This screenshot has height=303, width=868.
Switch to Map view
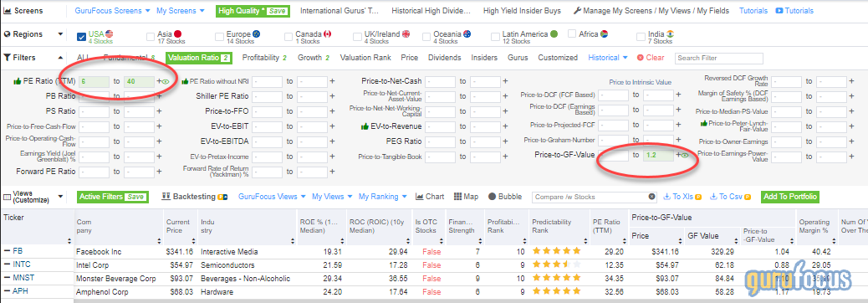tap(466, 197)
